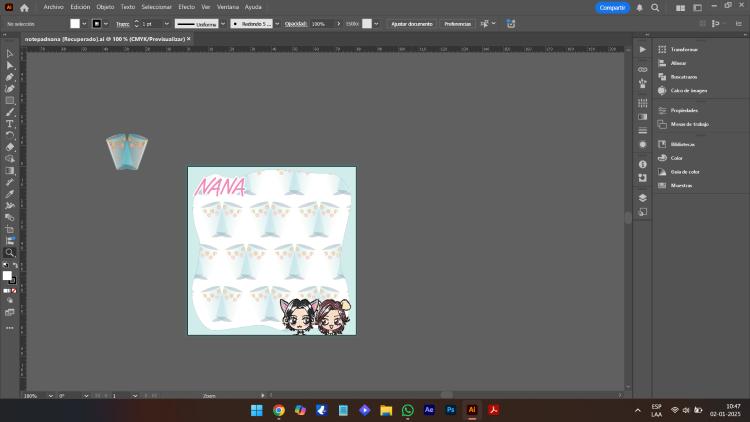Open the Symbols panel icon

642,84
